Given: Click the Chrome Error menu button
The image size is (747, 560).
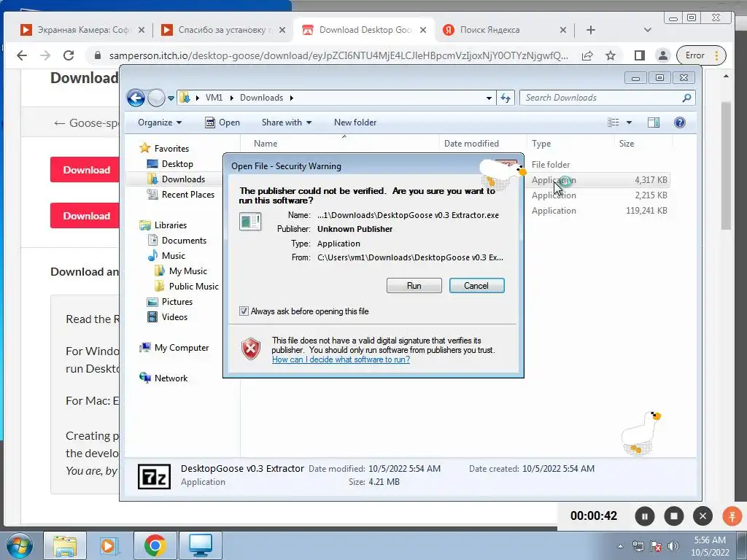Looking at the screenshot, I should (x=701, y=55).
